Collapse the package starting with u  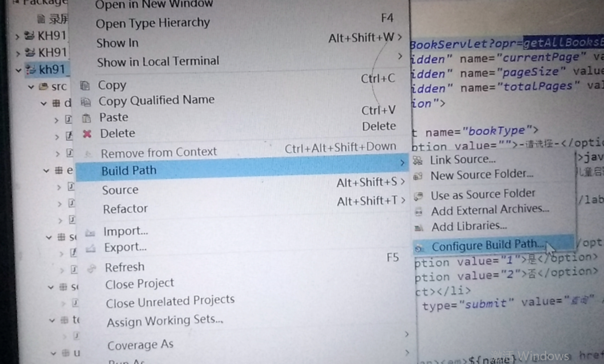pos(53,353)
